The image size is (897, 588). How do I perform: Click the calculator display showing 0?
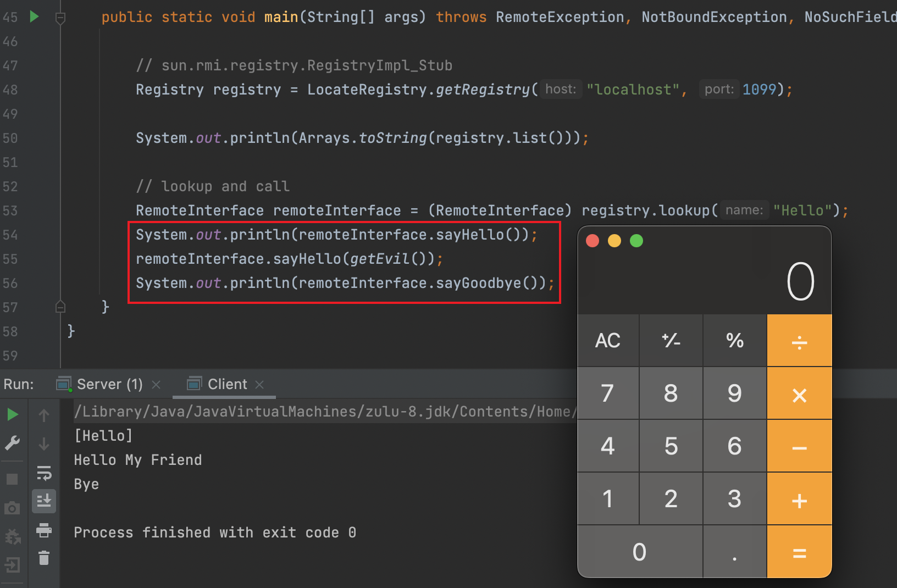pos(800,281)
